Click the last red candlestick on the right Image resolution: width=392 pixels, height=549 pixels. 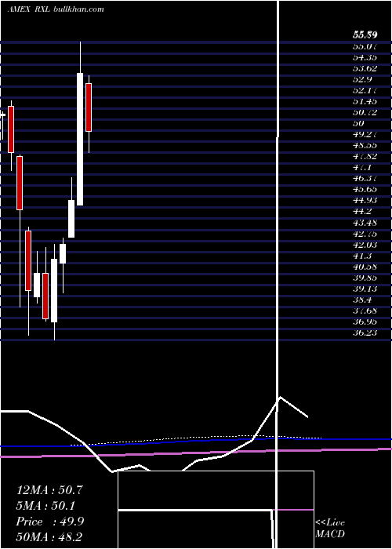coord(89,107)
